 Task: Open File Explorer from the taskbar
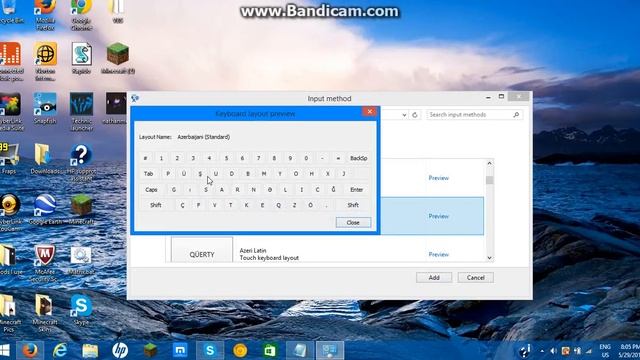pos(90,350)
